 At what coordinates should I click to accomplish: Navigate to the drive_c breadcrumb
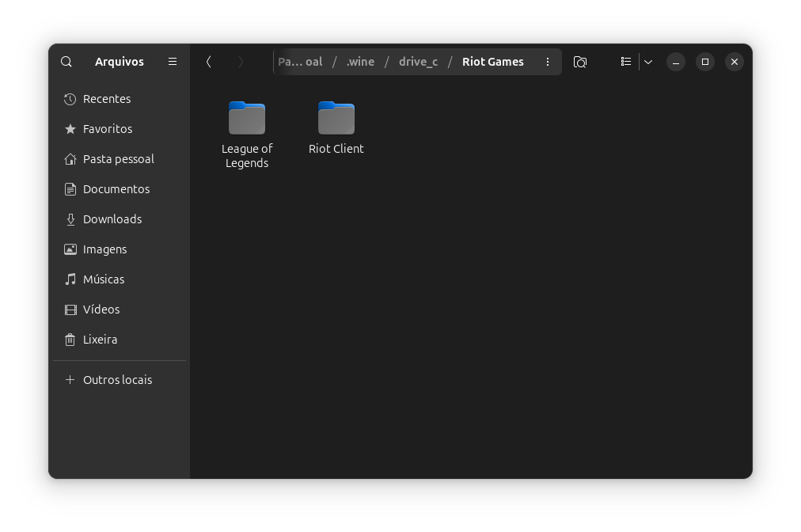(x=419, y=62)
